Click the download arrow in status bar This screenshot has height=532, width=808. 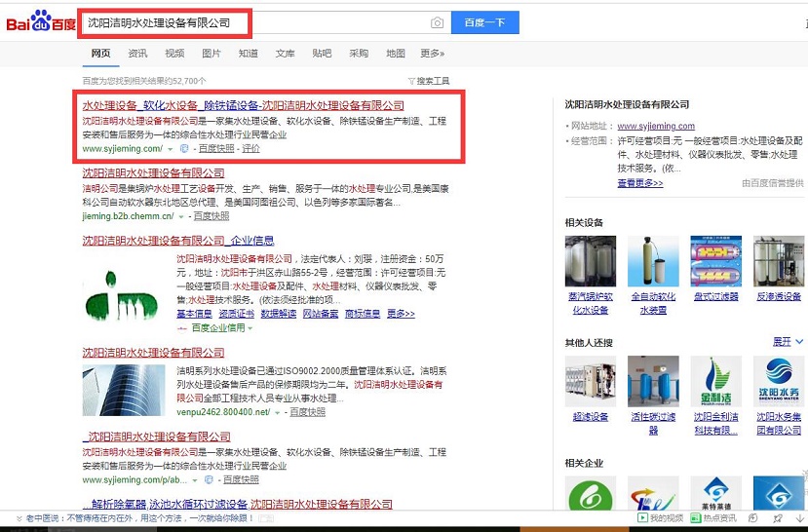(x=799, y=518)
